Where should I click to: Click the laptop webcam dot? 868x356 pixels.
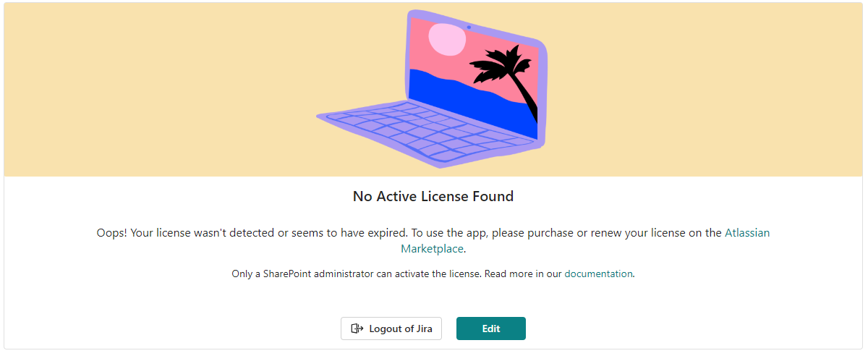[469, 27]
